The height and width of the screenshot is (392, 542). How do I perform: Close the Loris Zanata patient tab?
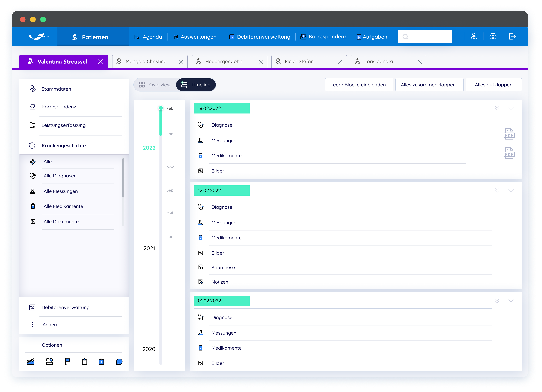pos(420,62)
